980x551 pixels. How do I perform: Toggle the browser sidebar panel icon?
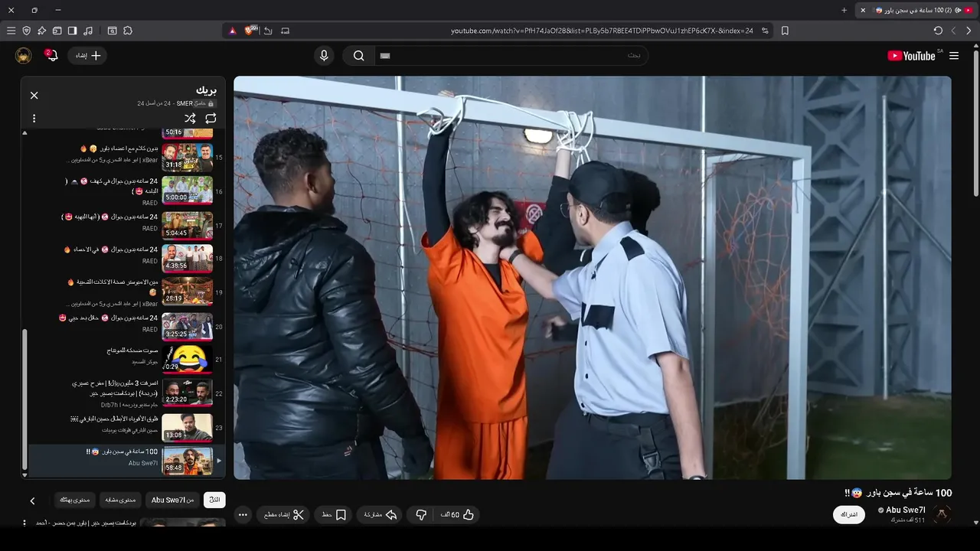(x=73, y=31)
